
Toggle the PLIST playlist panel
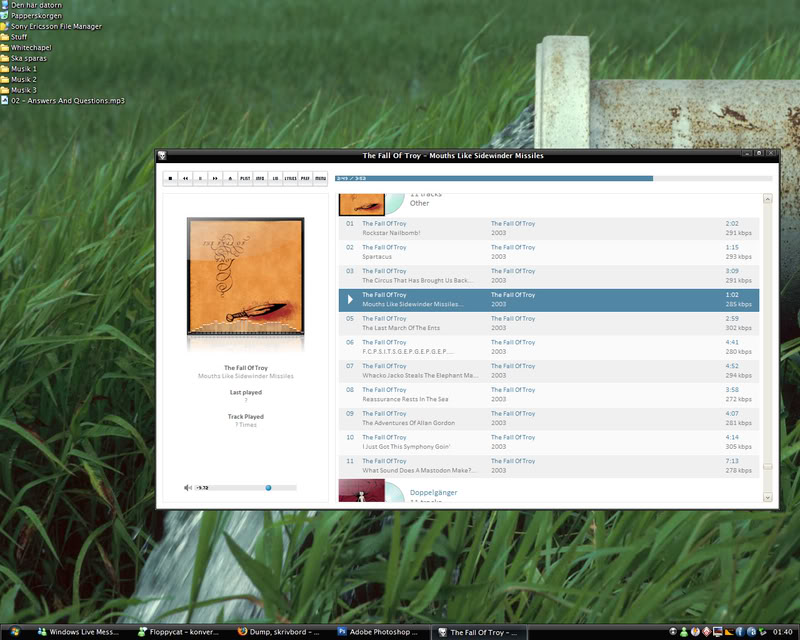245,178
